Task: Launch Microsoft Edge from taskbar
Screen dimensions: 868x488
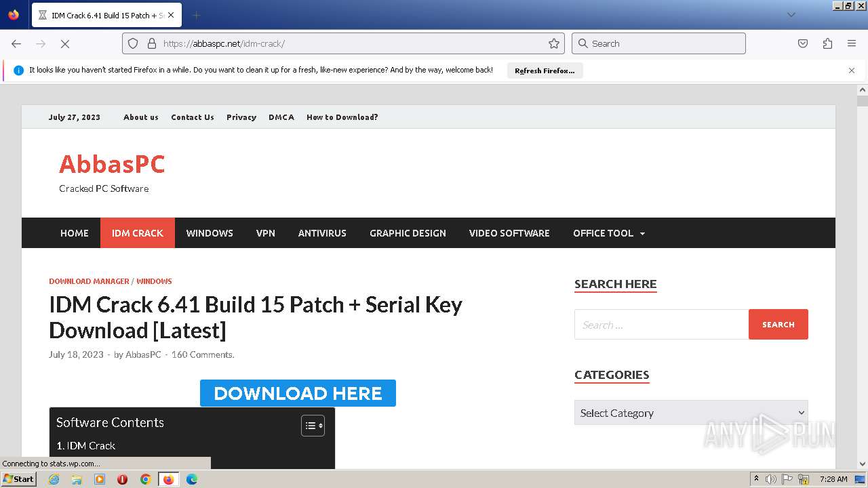Action: (192, 479)
